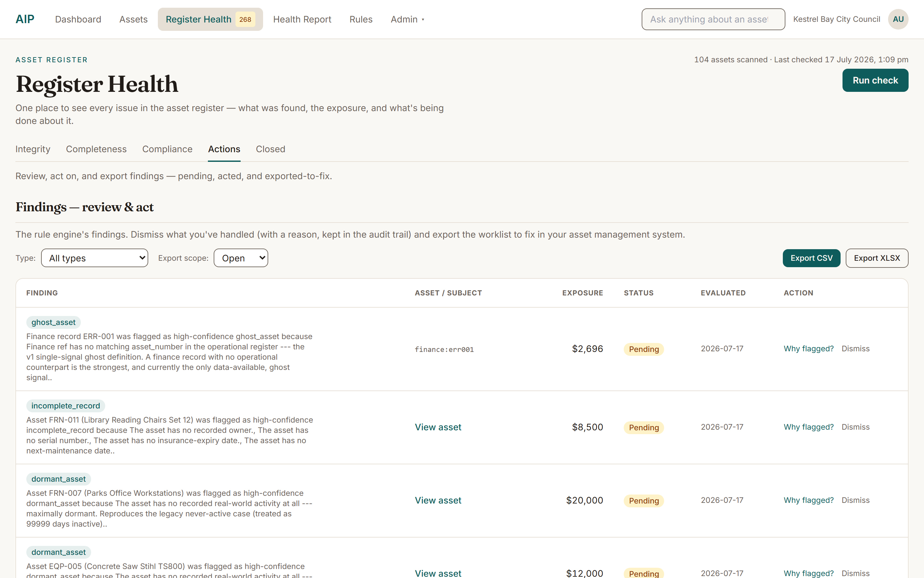This screenshot has height=578, width=924.
Task: Open the Health Report page
Action: tap(302, 20)
